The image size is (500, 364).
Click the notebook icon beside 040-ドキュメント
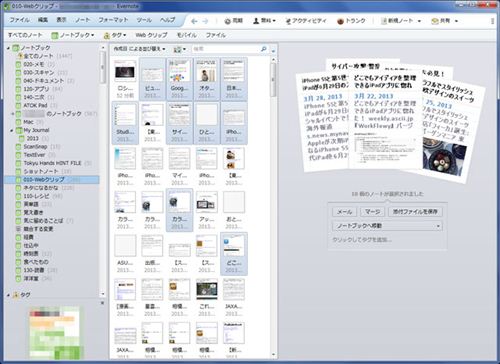click(x=19, y=81)
